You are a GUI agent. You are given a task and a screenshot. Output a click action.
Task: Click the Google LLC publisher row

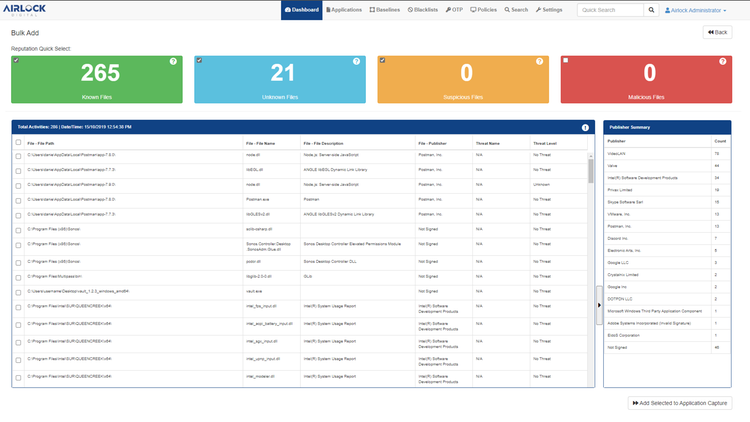667,263
